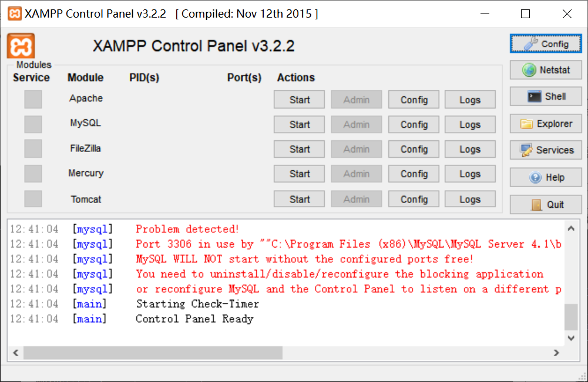This screenshot has height=382, width=588.
Task: Open Apache Logs menu
Action: click(x=471, y=100)
